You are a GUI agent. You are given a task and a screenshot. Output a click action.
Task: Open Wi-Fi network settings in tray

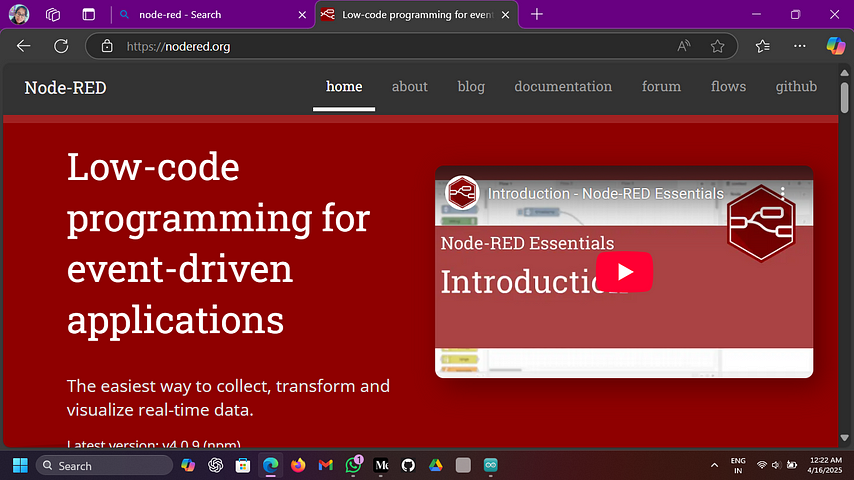tap(761, 465)
